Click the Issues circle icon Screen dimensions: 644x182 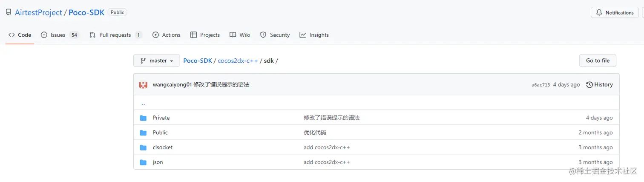point(44,35)
